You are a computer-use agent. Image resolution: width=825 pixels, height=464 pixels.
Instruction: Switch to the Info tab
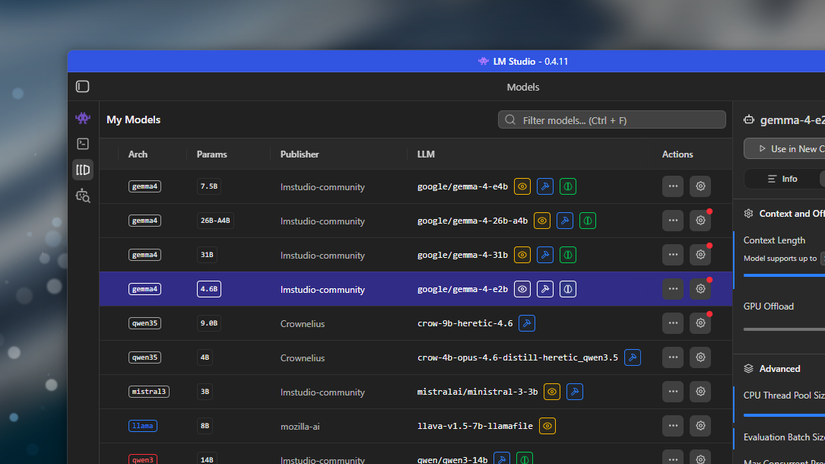pyautogui.click(x=782, y=179)
